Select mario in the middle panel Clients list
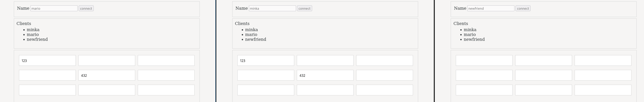 [251, 35]
